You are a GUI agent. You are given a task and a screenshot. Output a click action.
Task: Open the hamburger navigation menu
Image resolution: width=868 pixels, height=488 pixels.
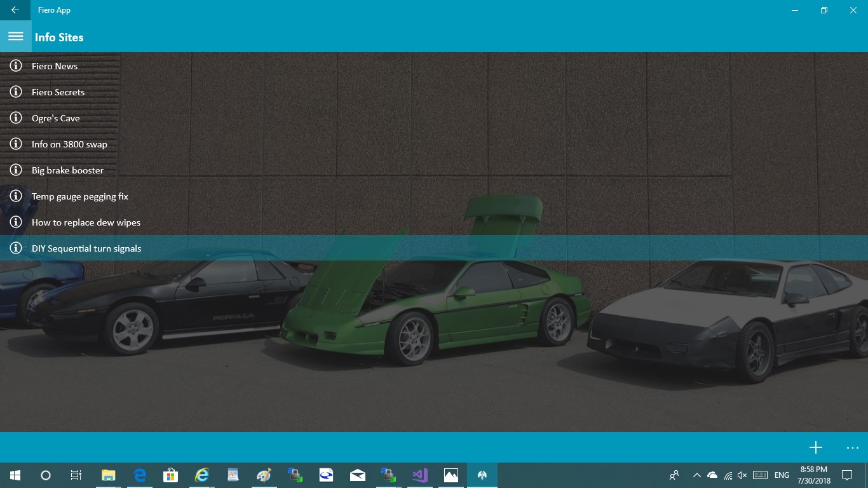pyautogui.click(x=15, y=37)
